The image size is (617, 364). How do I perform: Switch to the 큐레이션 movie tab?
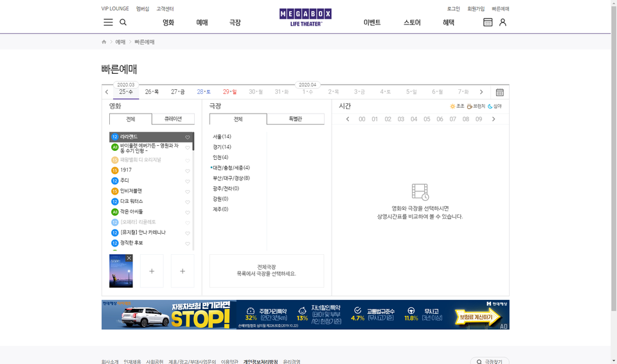click(x=173, y=119)
